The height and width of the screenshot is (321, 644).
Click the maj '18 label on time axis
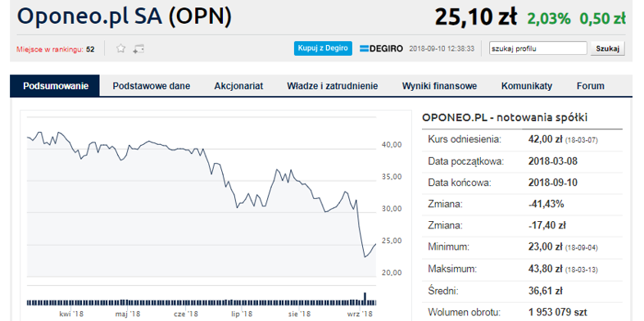[x=128, y=314]
